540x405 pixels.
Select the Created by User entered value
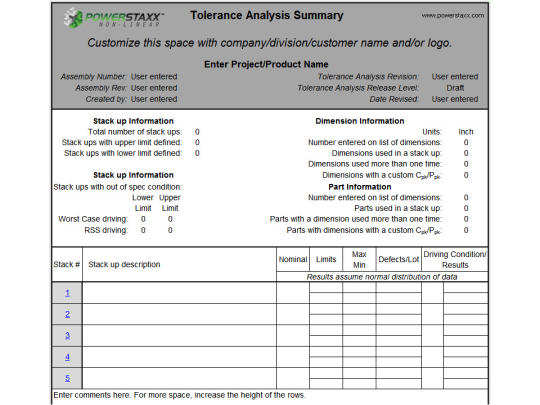tap(154, 99)
